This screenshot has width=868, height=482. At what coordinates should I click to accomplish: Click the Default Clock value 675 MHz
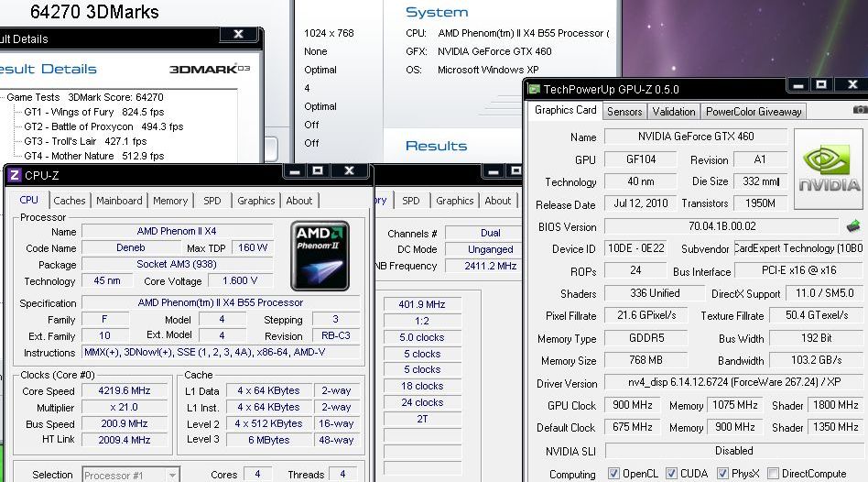632,427
